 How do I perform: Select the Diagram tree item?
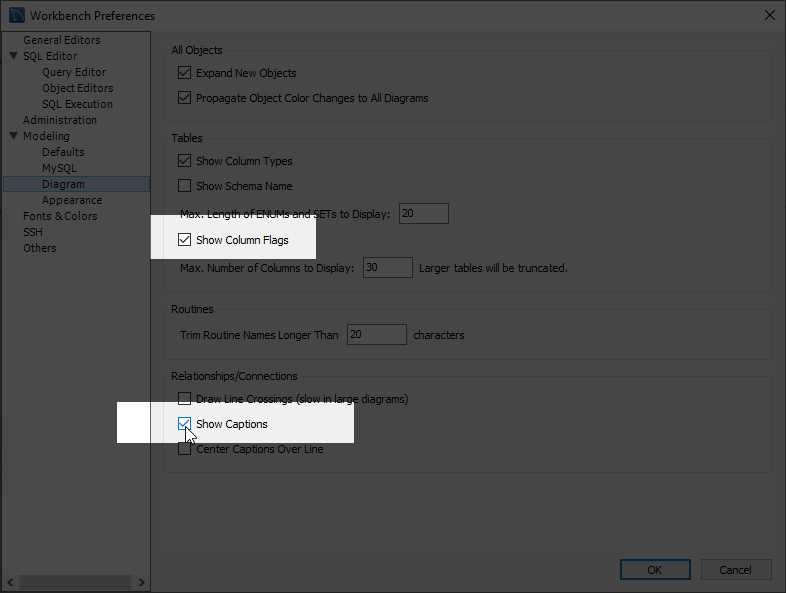(77, 184)
